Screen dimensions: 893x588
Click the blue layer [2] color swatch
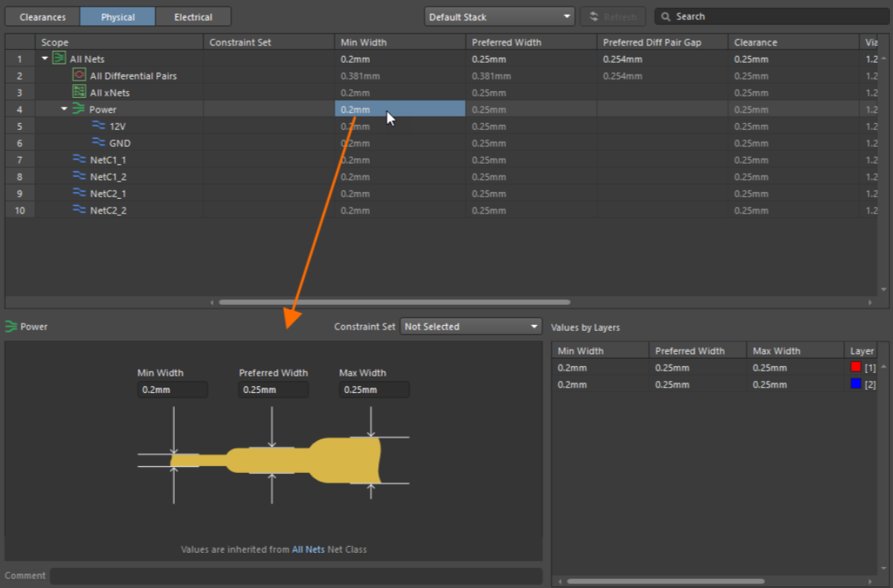tap(856, 384)
